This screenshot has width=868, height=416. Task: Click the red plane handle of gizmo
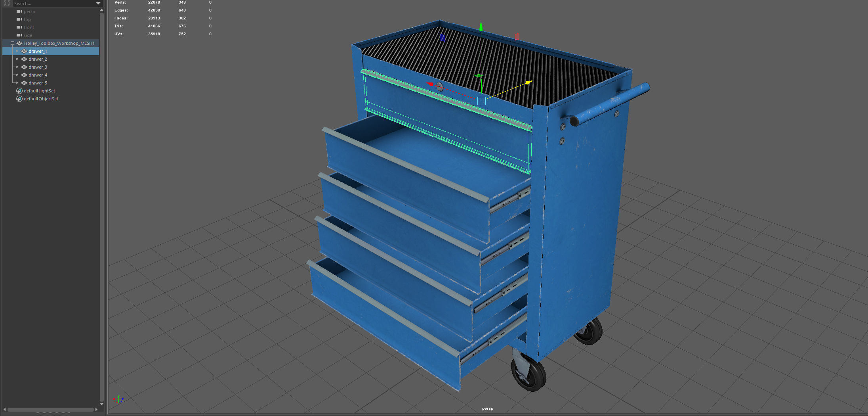click(x=517, y=36)
